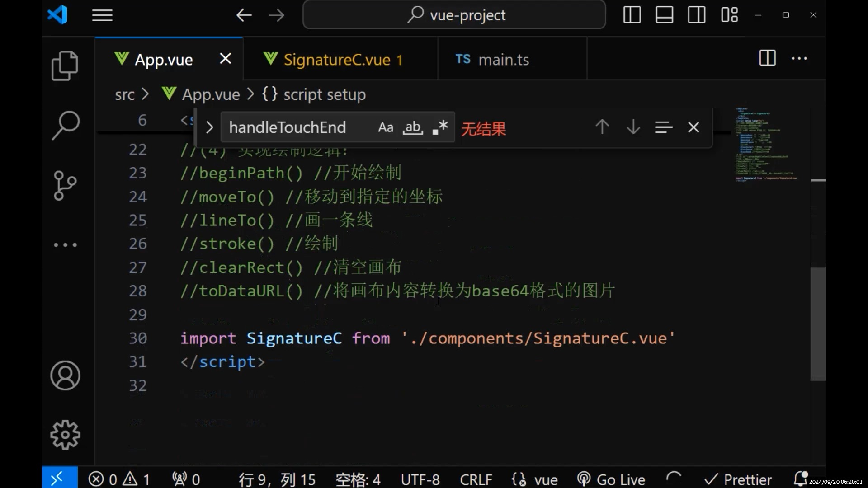Click the Go Live status bar button
Image resolution: width=868 pixels, height=488 pixels.
610,480
